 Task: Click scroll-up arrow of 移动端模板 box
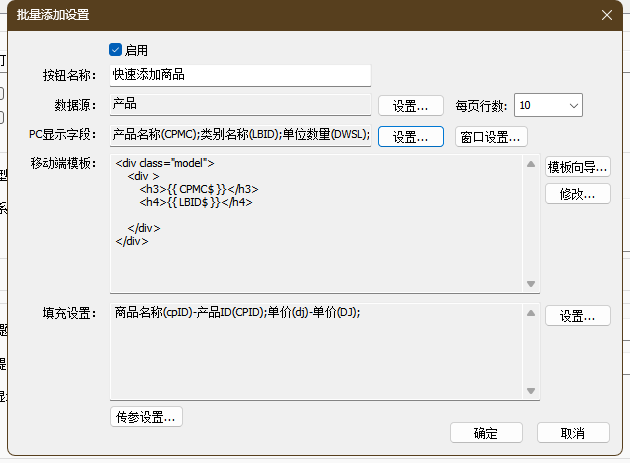530,165
